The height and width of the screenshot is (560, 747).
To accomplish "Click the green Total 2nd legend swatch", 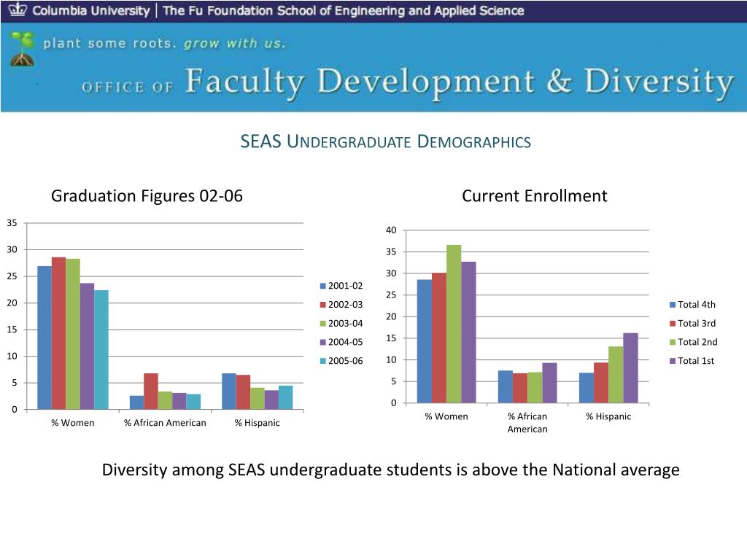I will pos(673,343).
